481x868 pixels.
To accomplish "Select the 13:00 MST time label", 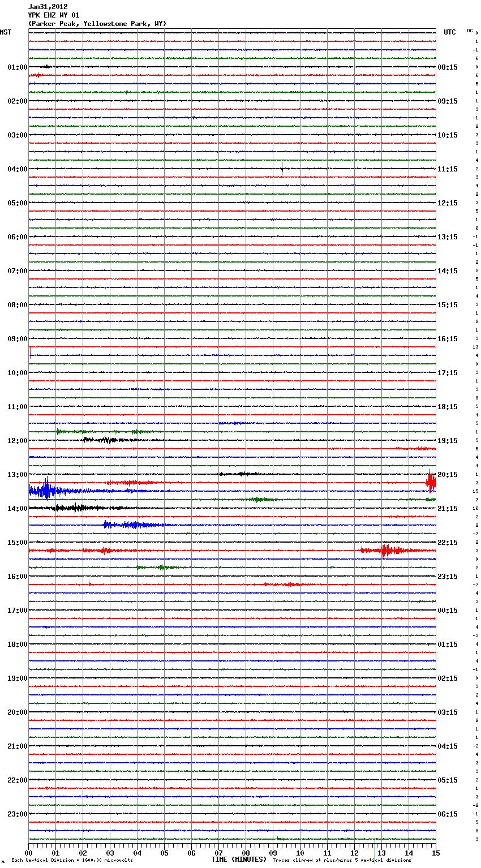I will [x=18, y=475].
